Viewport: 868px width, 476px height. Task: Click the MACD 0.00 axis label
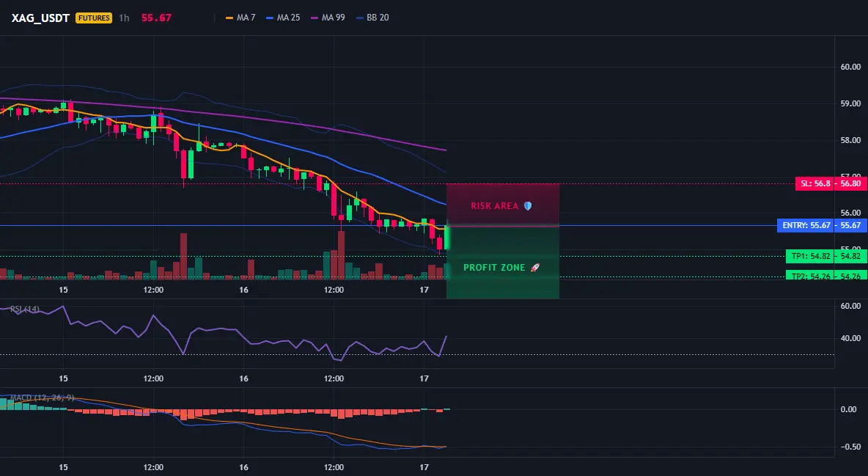(x=849, y=409)
